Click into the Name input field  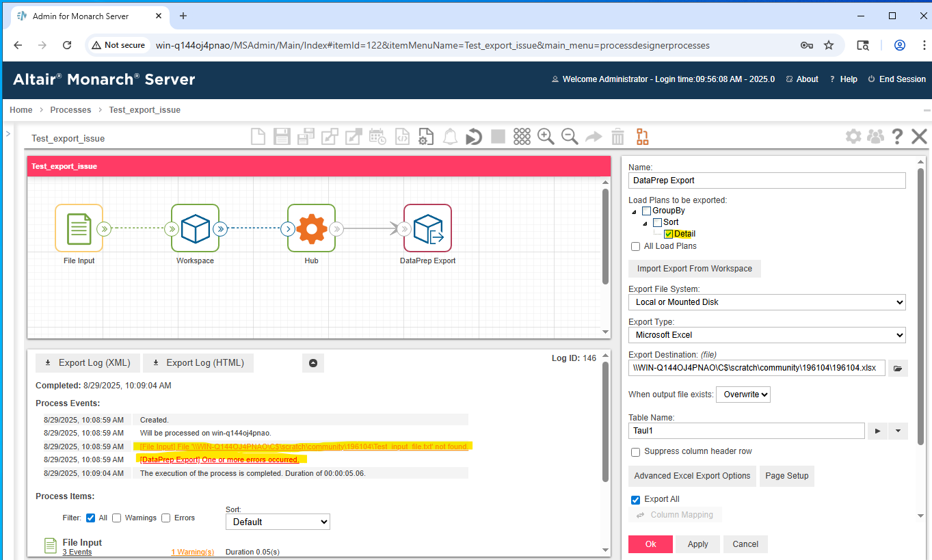767,181
